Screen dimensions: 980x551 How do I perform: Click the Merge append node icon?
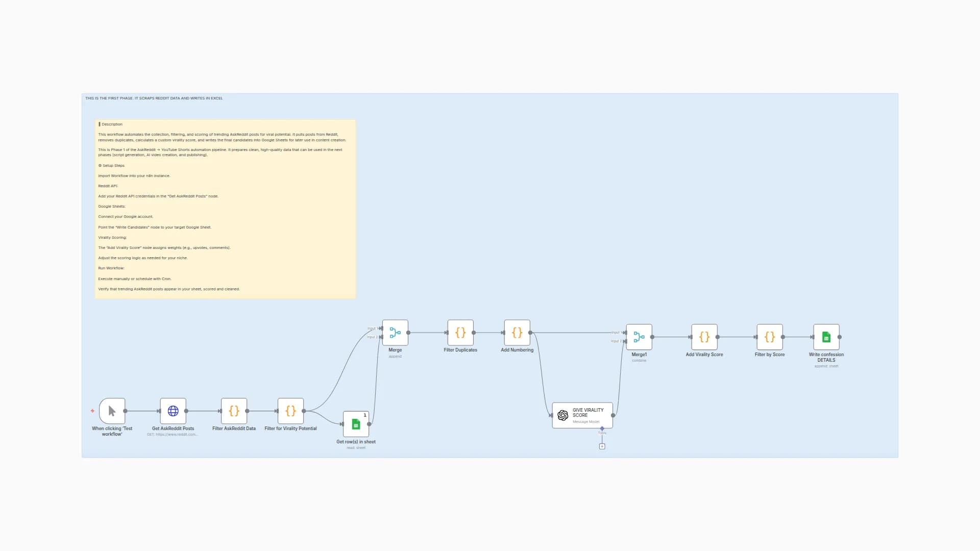click(x=395, y=333)
